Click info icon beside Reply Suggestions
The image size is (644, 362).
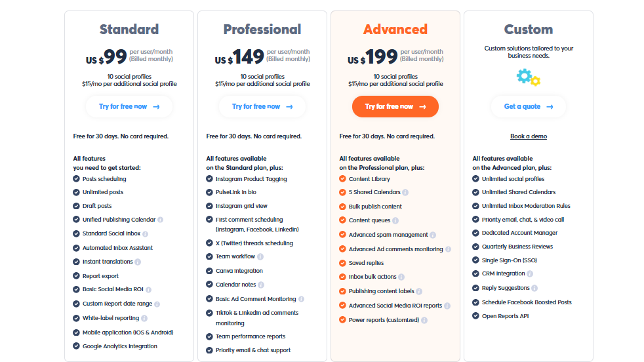(x=534, y=288)
